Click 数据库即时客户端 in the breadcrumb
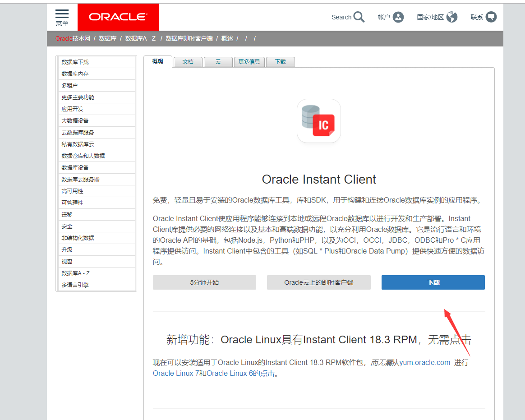The height and width of the screenshot is (420, 525). point(189,38)
